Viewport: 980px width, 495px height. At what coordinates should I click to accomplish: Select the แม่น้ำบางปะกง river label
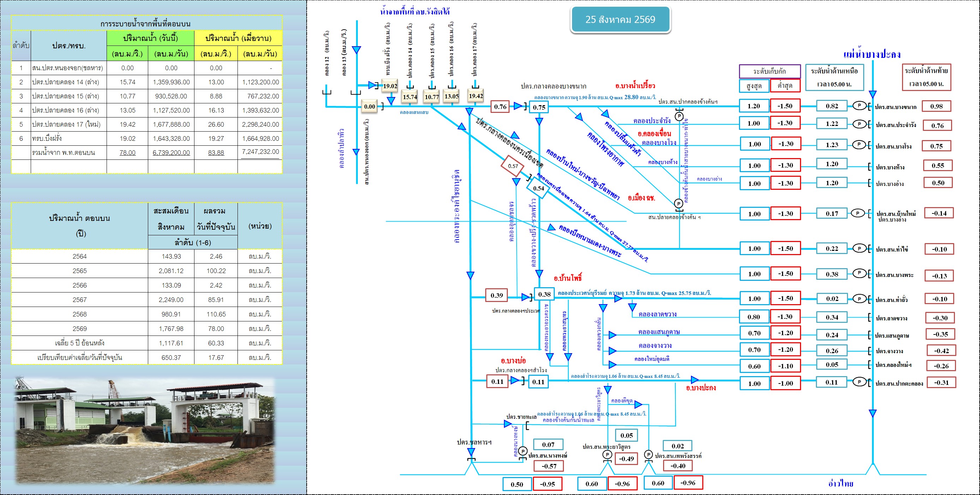click(x=872, y=54)
